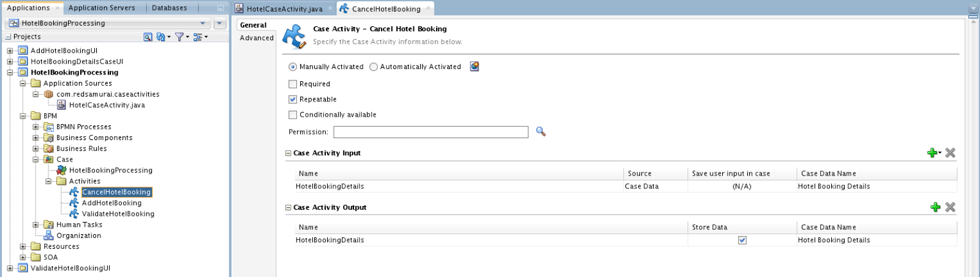Collapse the Case Activity Input section
Image resolution: width=980 pixels, height=277 pixels.
[x=288, y=153]
